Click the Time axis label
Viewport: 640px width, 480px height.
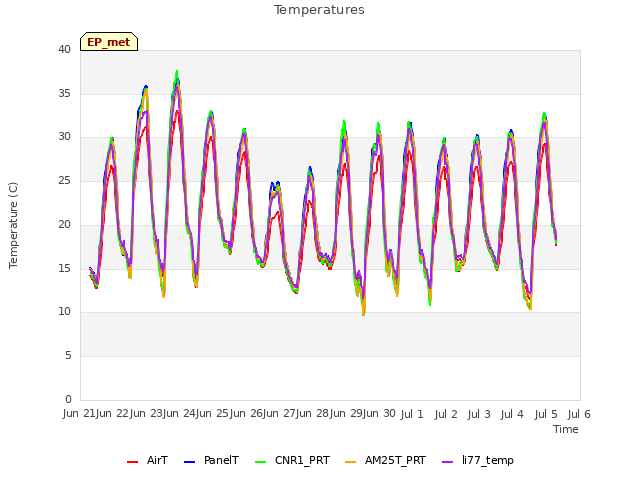coord(566,429)
